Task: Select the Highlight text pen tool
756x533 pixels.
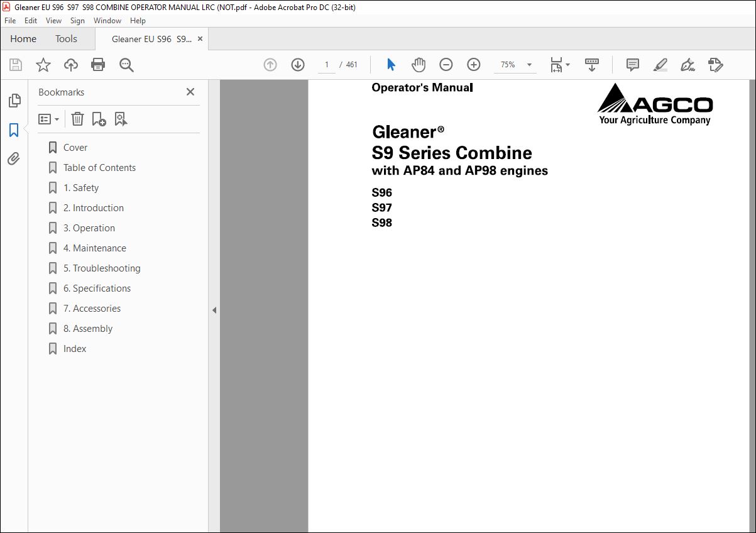Action: tap(660, 65)
